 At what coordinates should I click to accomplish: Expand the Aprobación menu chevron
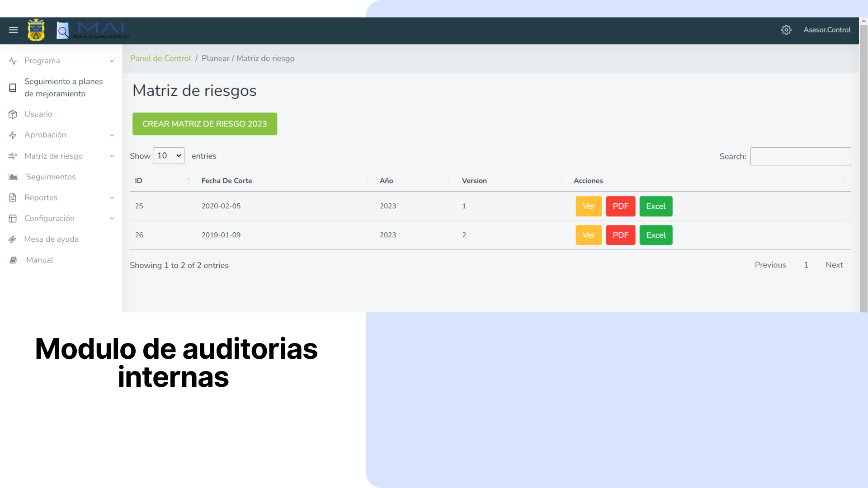tap(112, 135)
